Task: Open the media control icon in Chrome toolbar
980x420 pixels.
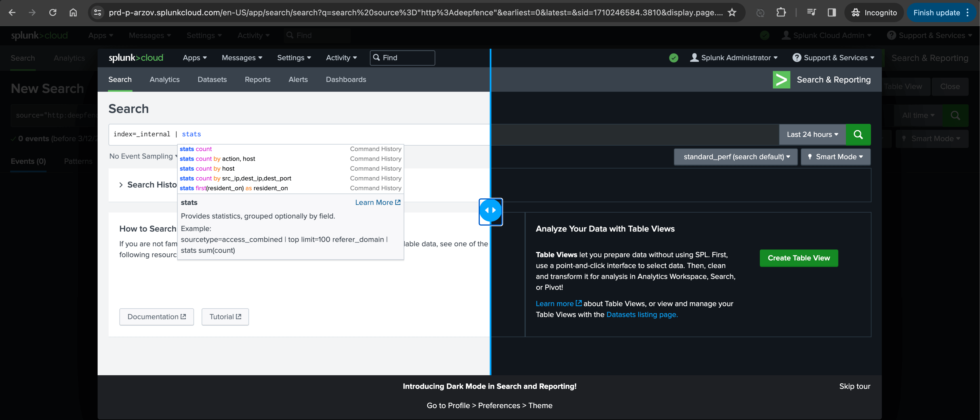Action: click(x=811, y=12)
